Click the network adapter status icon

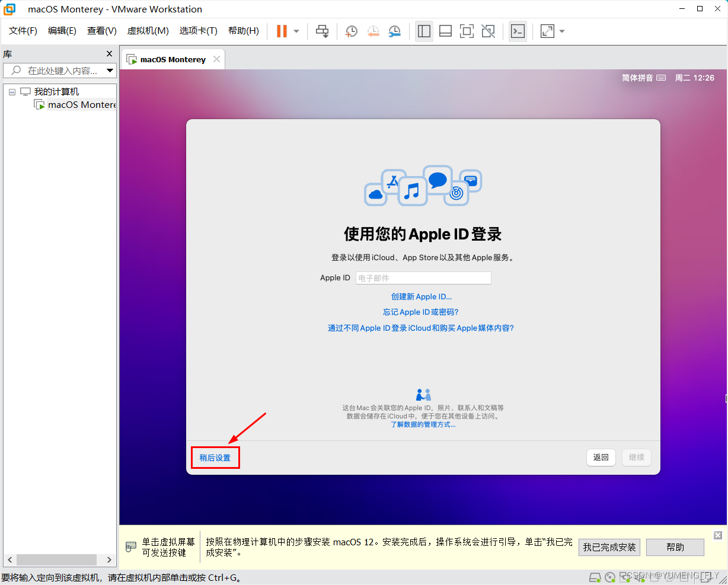pos(626,577)
